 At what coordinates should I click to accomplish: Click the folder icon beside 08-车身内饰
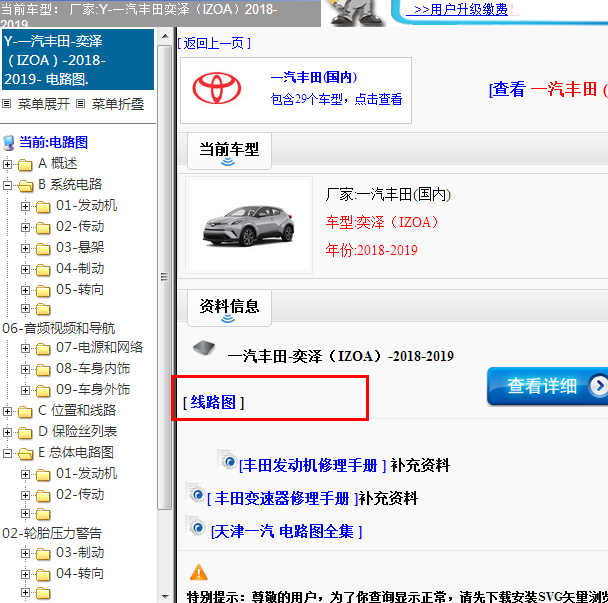[43, 370]
